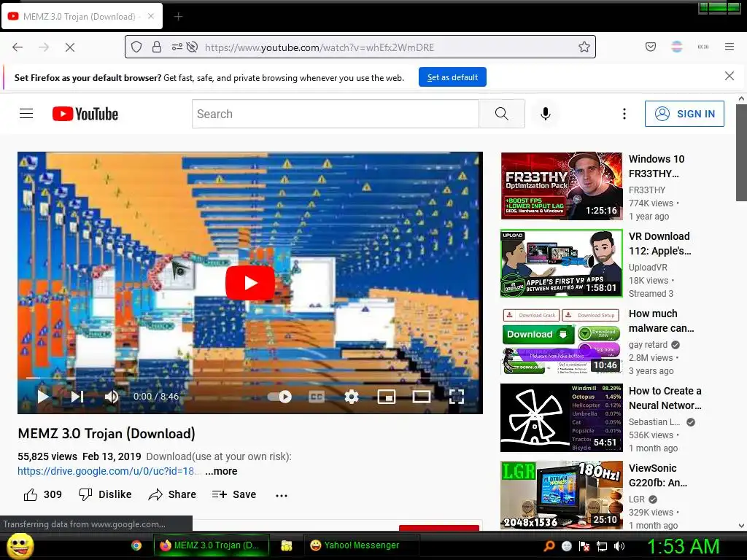Open the network tray icon
Viewport: 747px width, 560px height.
[x=602, y=546]
